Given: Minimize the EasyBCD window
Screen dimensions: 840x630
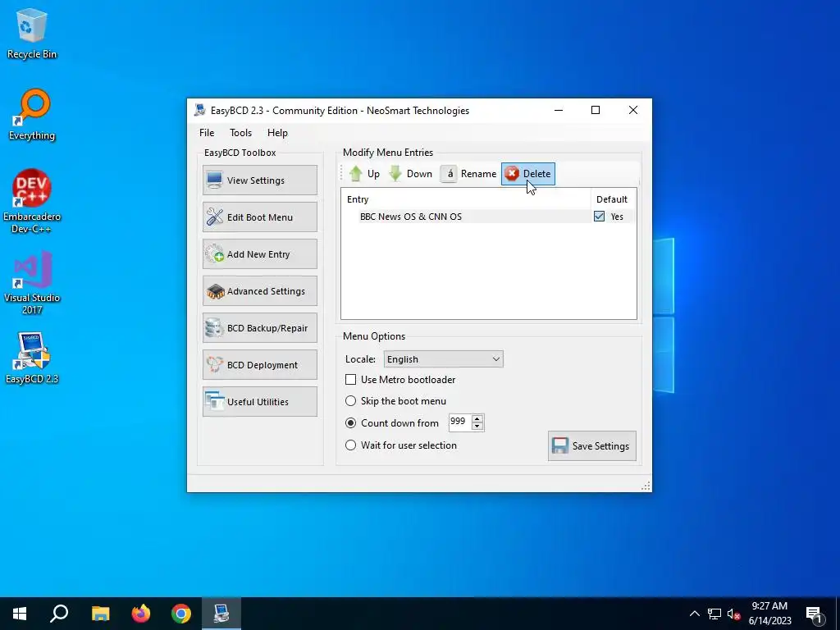Looking at the screenshot, I should tap(558, 111).
